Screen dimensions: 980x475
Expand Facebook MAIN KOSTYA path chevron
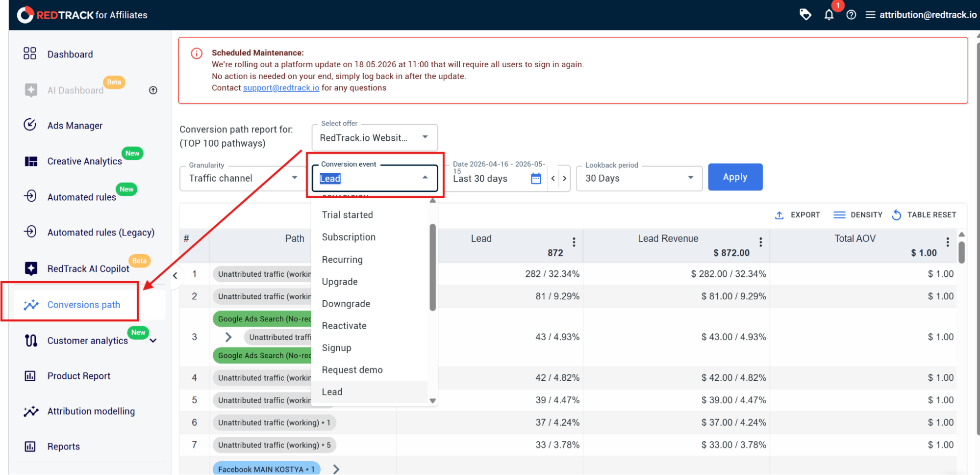click(x=336, y=469)
